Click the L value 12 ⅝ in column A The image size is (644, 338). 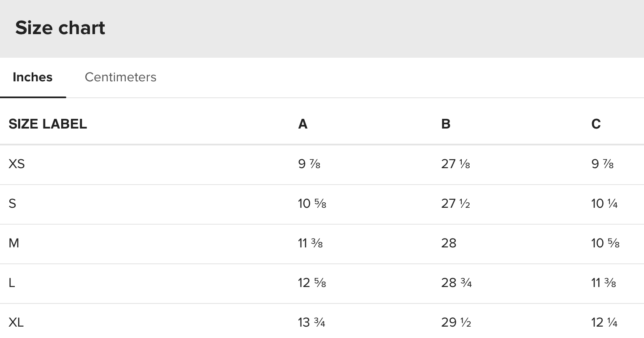click(312, 283)
